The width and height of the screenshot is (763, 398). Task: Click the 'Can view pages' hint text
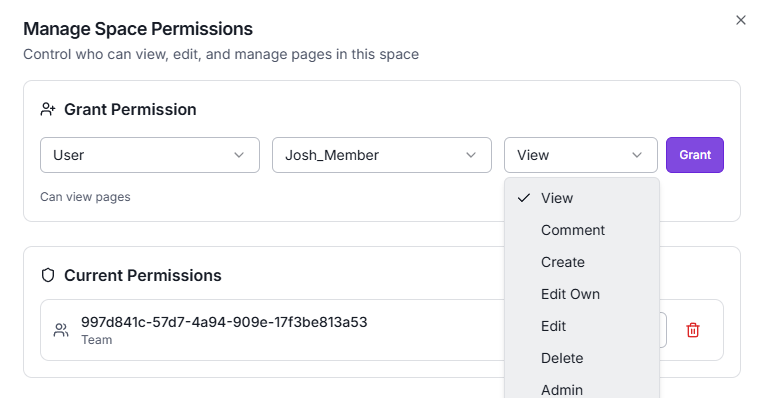[x=85, y=197]
